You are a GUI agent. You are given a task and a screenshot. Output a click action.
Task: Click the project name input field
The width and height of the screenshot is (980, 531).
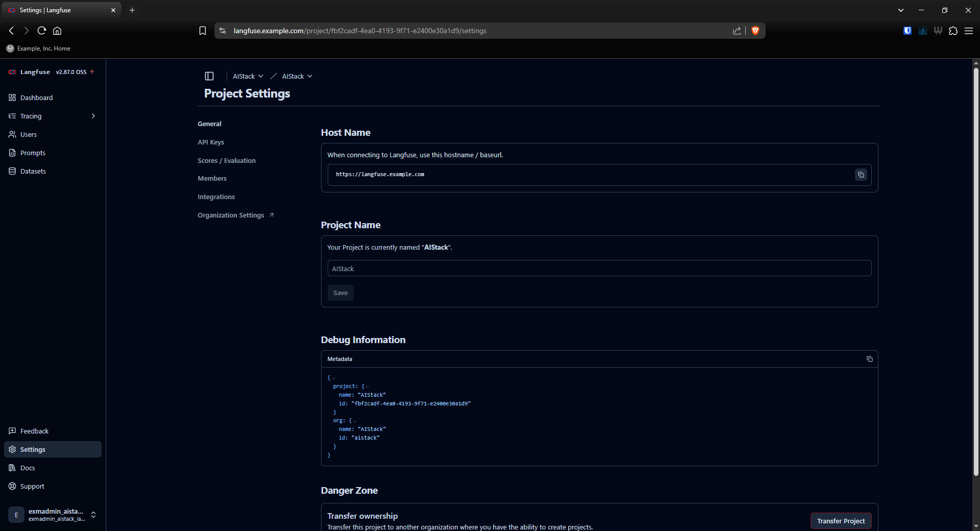[x=599, y=269]
